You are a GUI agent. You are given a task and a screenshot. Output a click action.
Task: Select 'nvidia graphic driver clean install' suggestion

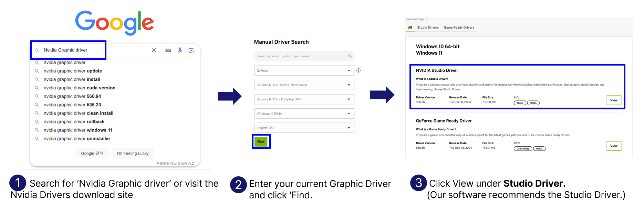click(78, 113)
